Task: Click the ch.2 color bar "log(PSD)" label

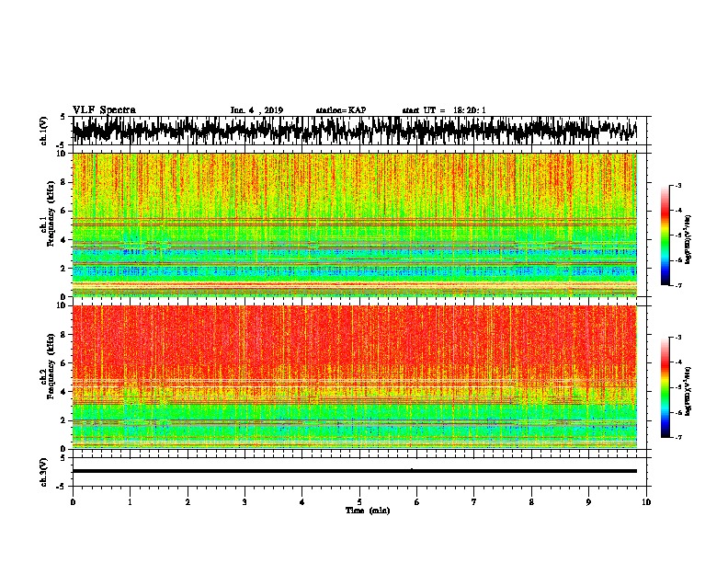Action: coord(688,391)
